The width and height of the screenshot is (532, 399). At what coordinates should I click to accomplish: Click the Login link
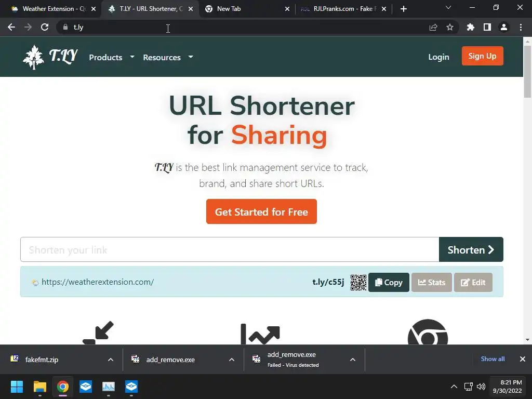click(438, 57)
